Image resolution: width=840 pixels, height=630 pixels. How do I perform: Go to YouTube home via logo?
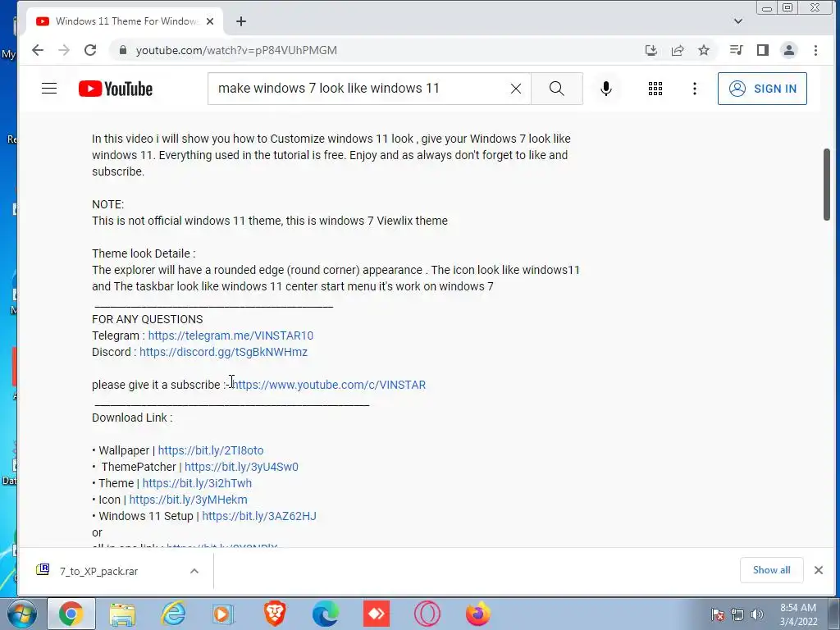point(116,89)
